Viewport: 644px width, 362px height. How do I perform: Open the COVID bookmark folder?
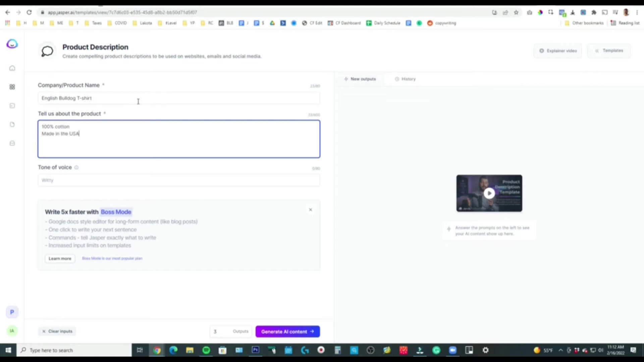[117, 23]
